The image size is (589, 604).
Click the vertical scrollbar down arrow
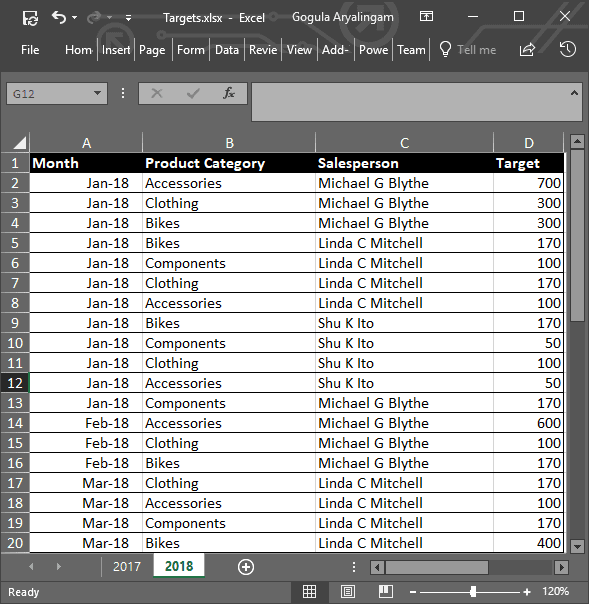[577, 546]
